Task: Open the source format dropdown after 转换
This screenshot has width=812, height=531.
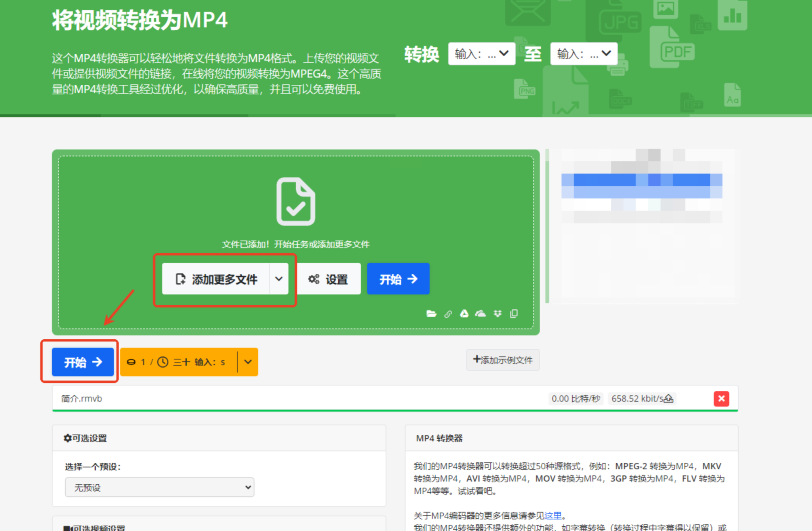Action: pyautogui.click(x=481, y=54)
